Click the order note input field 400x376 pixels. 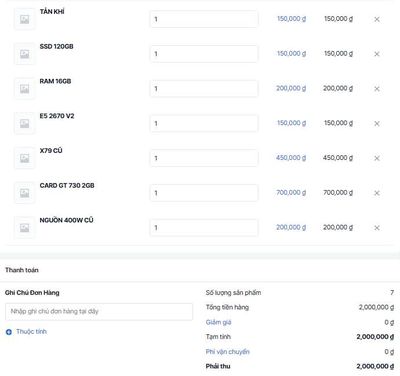pos(99,312)
